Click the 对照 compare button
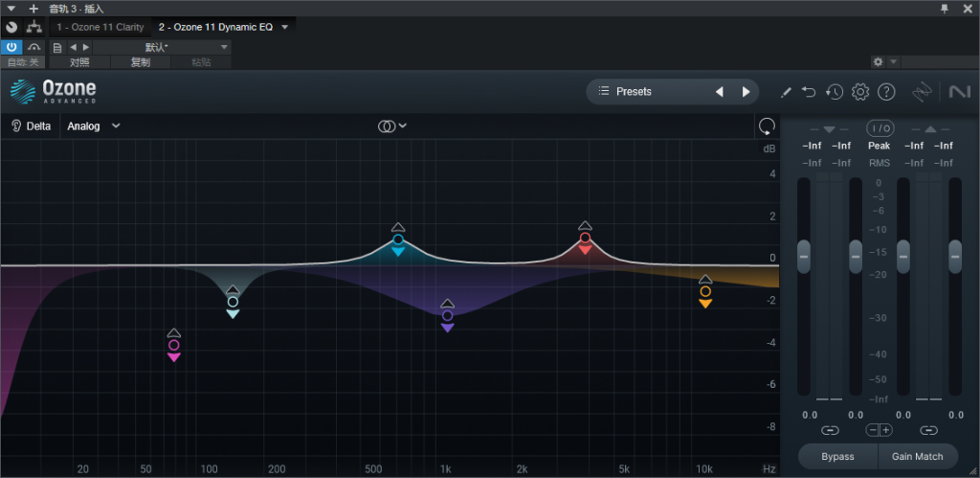980x478 pixels. click(x=79, y=62)
